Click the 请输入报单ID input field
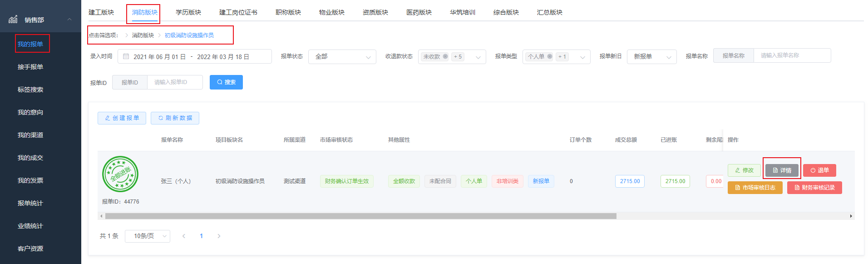 coord(175,82)
